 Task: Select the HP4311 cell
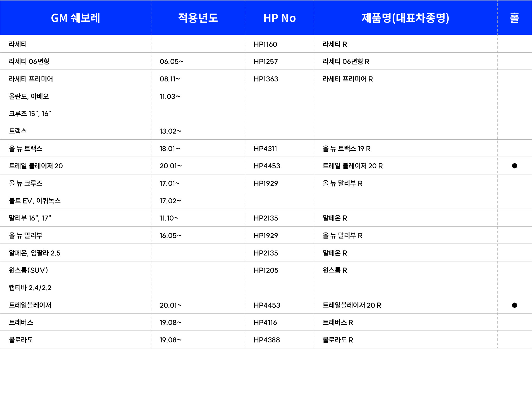265,148
